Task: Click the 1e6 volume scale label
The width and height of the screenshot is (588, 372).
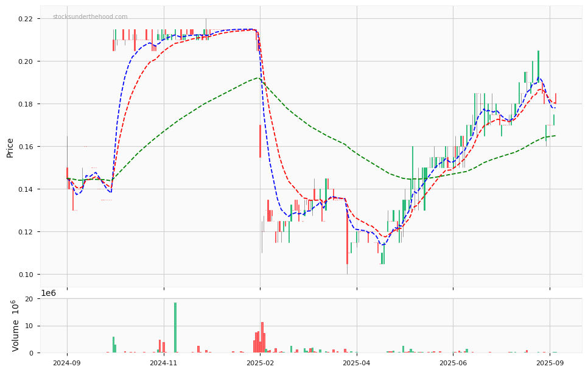Action: click(48, 293)
